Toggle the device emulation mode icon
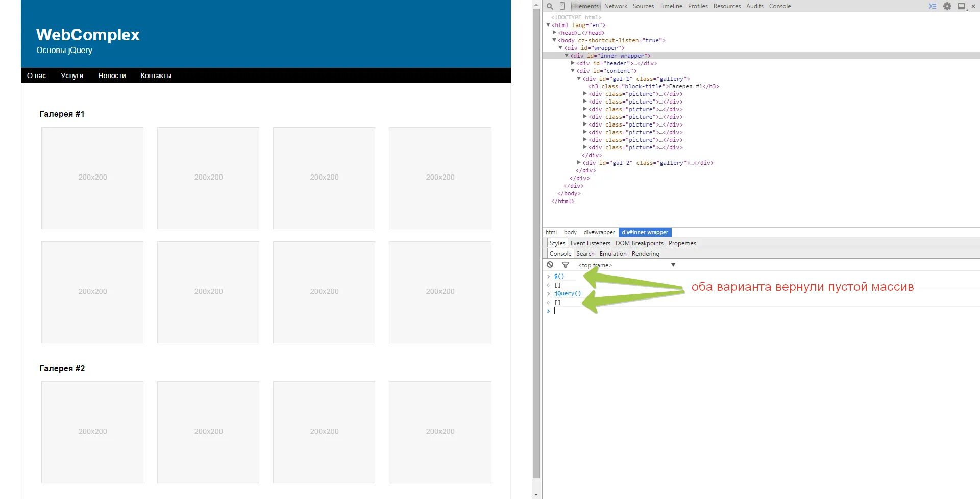 point(562,6)
